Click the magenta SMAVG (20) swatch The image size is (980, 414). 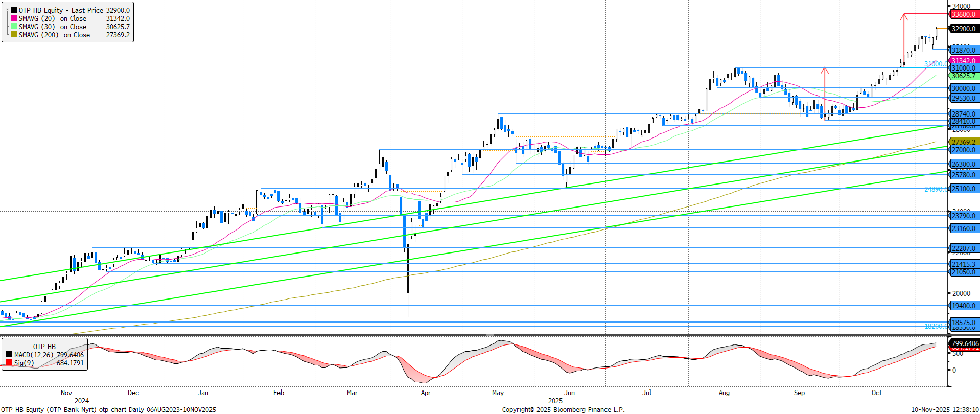pos(14,18)
